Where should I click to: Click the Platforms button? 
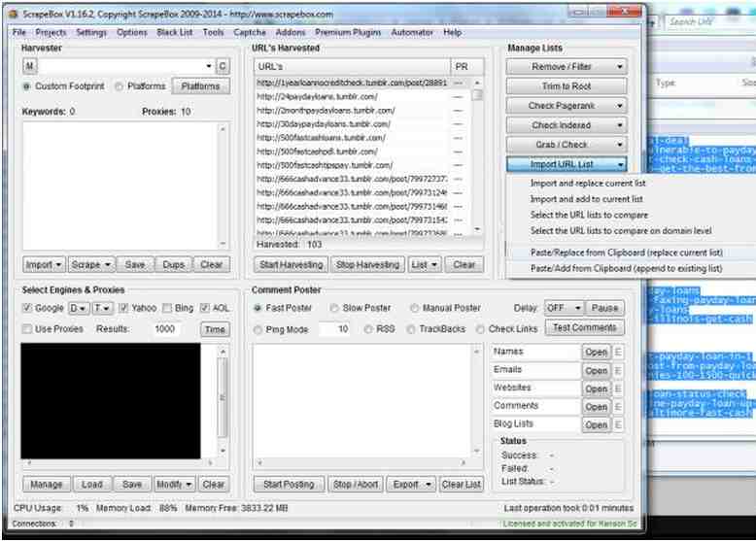pos(200,86)
